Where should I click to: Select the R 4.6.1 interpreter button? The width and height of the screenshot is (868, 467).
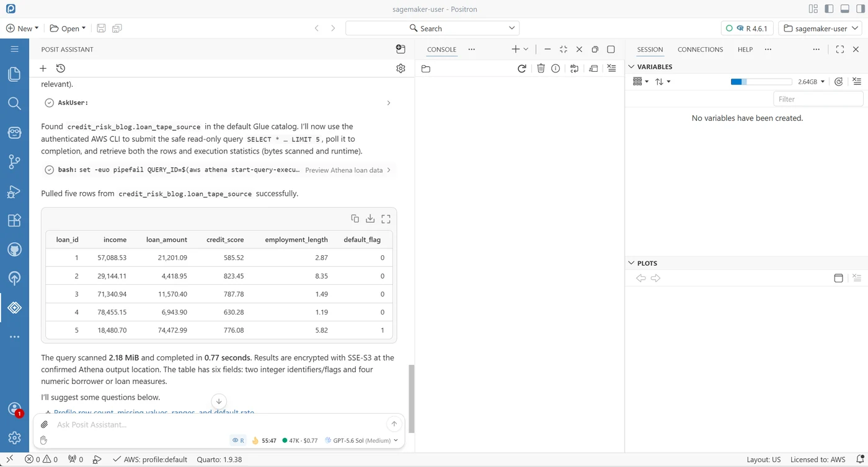pyautogui.click(x=748, y=28)
